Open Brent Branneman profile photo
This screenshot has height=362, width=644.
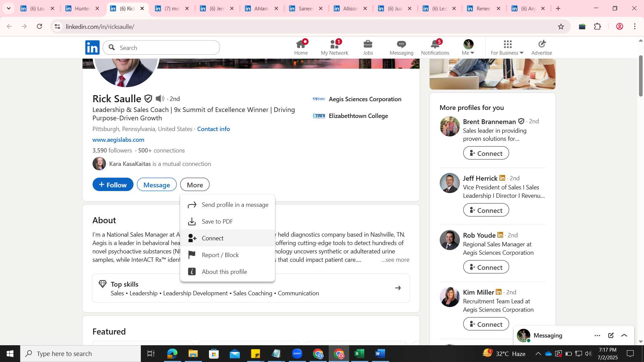tap(449, 126)
